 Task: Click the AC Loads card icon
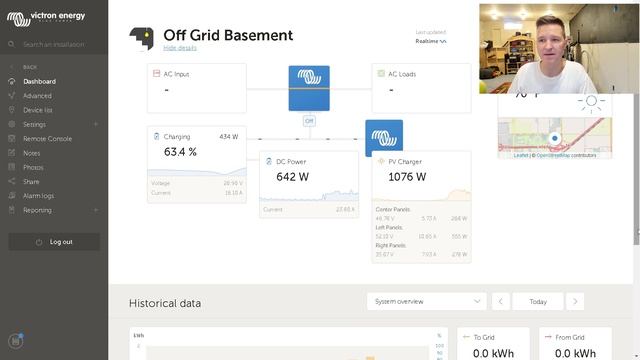click(x=381, y=73)
